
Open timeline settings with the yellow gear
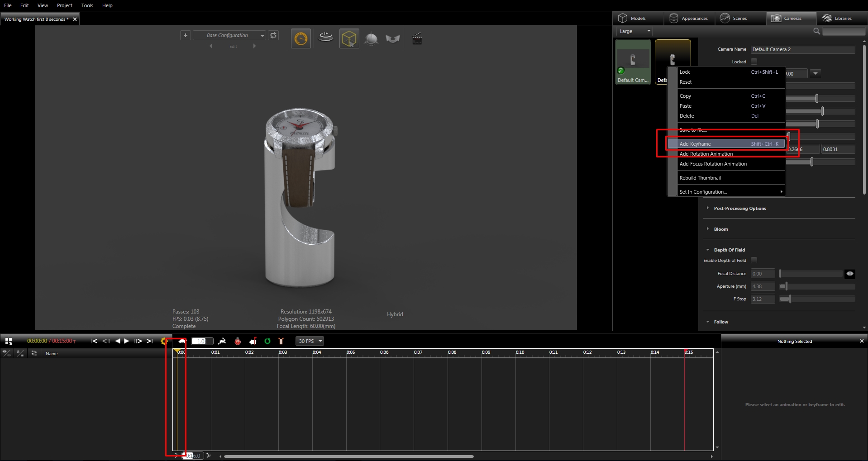pos(164,341)
